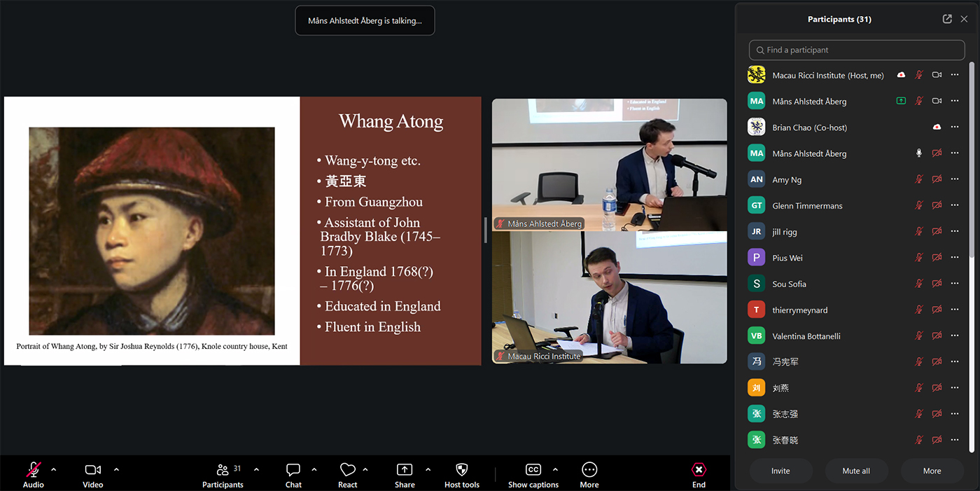Select the Måns Ahlstedt Åberg video tile

click(x=609, y=164)
